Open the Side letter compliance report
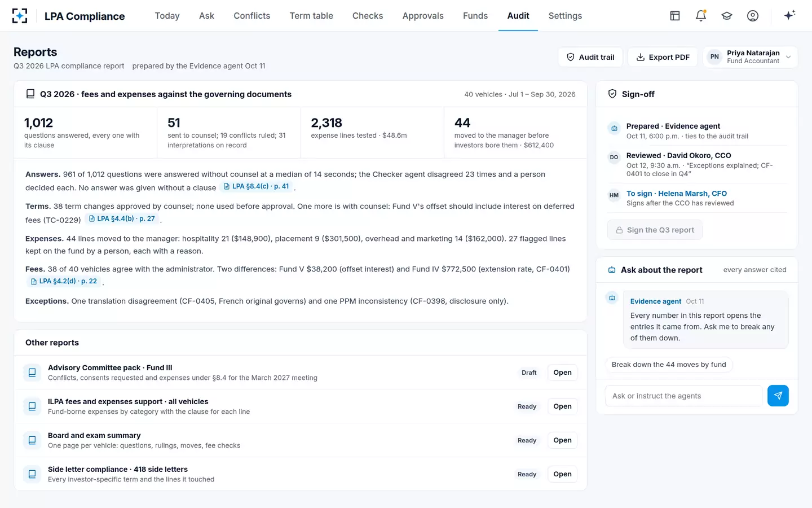Screen dimensions: 812x508 562,474
